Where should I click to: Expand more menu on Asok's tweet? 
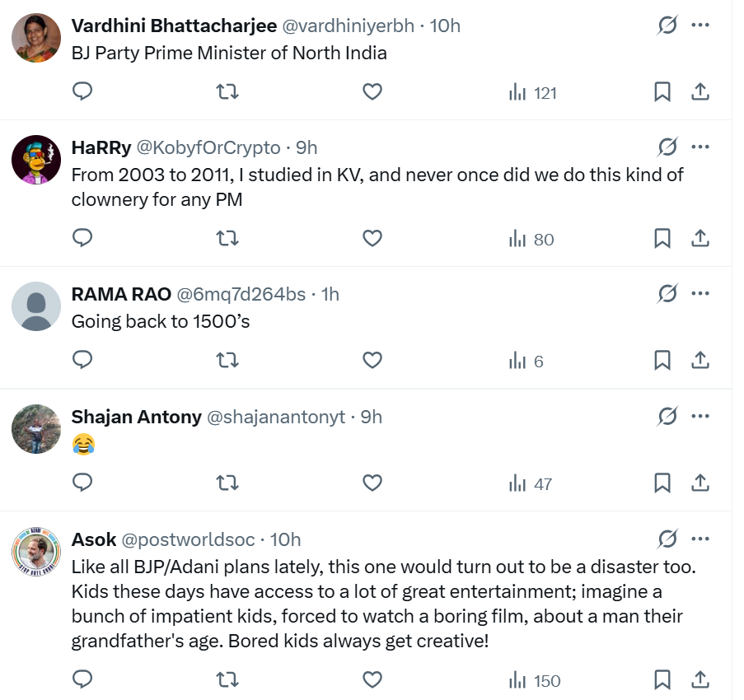coord(700,539)
